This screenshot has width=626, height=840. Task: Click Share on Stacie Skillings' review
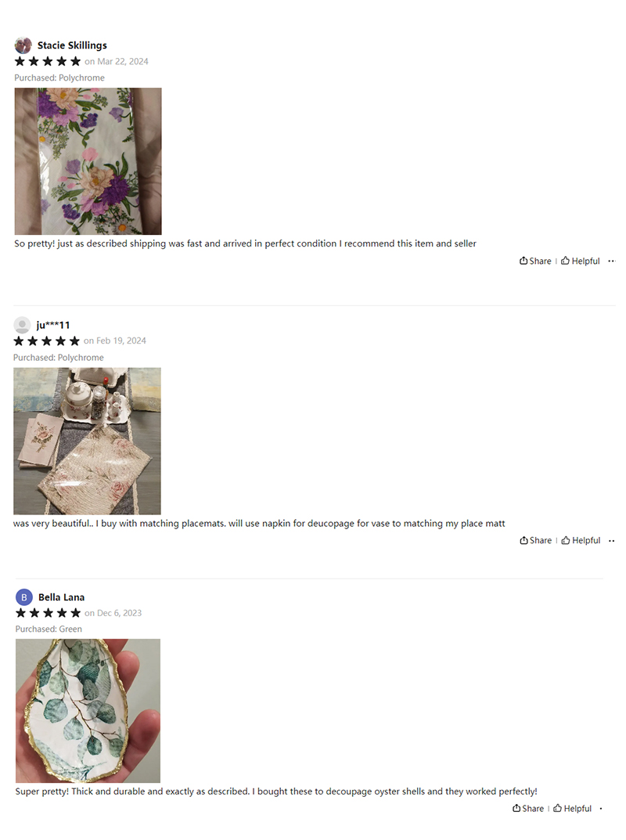535,261
